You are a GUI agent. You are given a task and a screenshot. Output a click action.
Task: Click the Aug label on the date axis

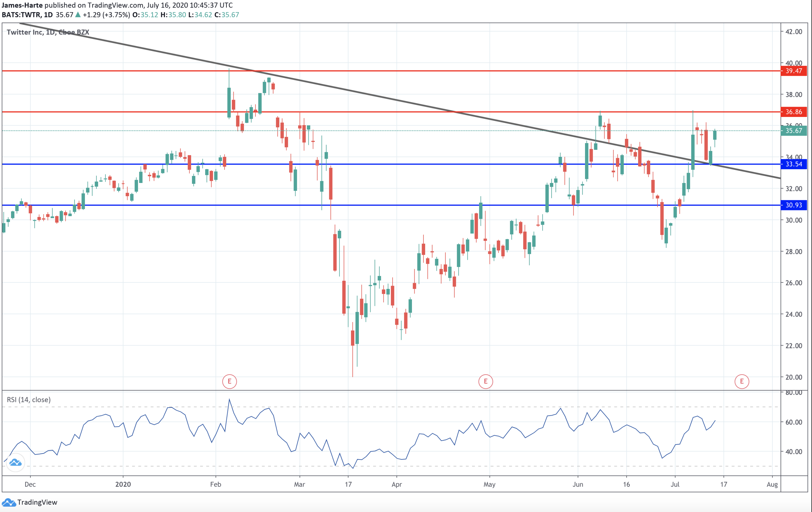coord(772,484)
